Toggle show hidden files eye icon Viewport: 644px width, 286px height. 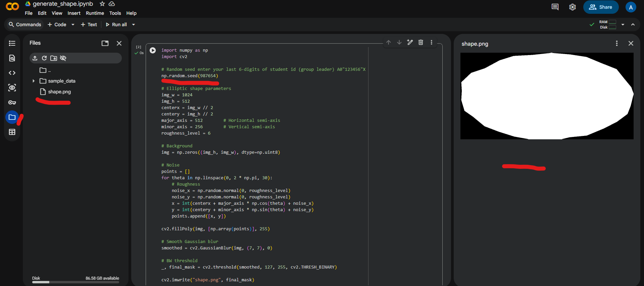pos(63,58)
